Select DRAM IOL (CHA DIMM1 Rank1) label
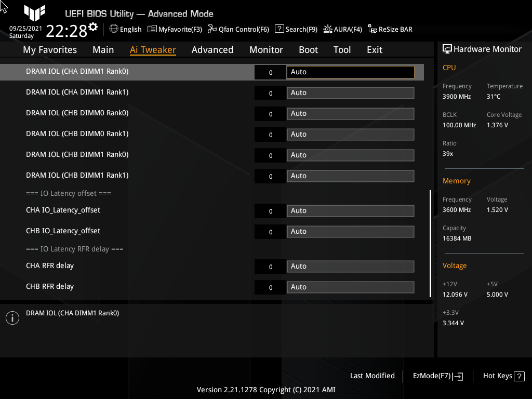The height and width of the screenshot is (399, 532). click(77, 92)
